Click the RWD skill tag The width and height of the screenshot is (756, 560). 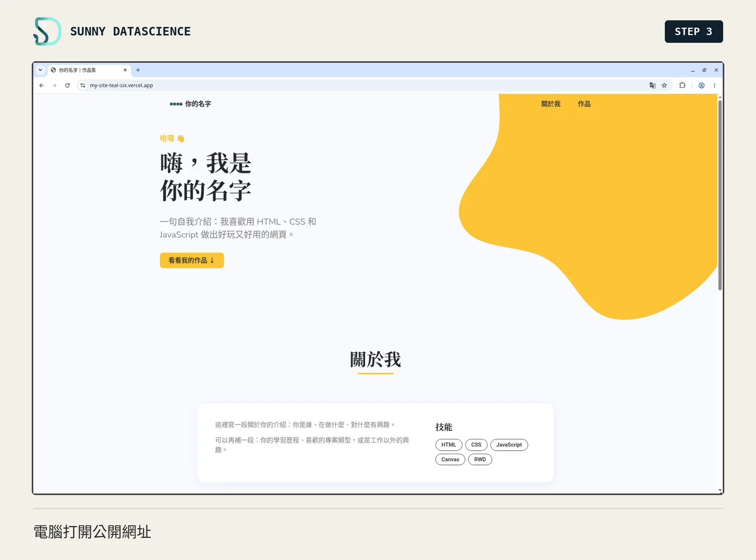click(x=480, y=459)
